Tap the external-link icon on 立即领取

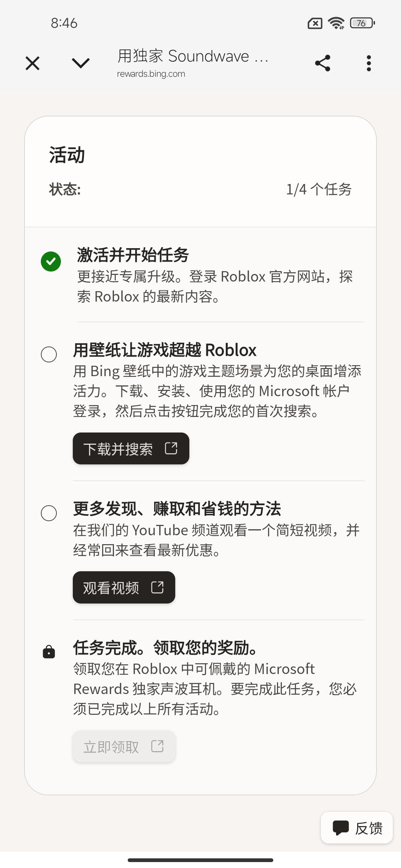(157, 746)
